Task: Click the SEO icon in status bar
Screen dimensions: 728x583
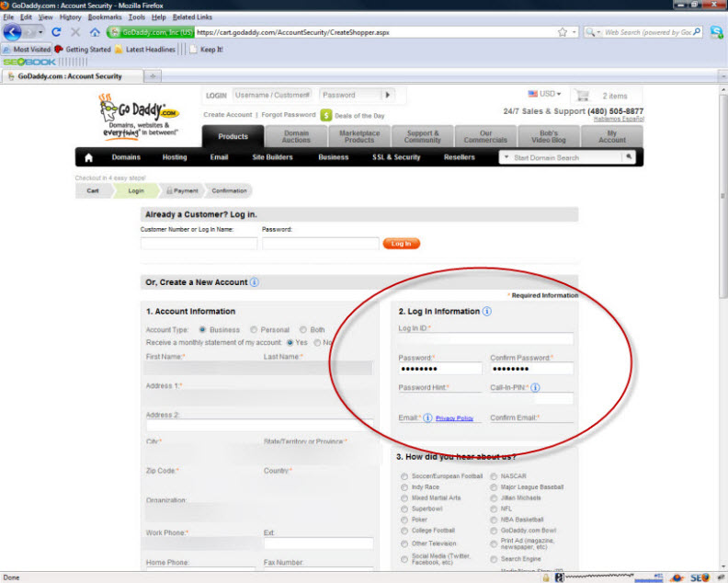Action: [700, 577]
